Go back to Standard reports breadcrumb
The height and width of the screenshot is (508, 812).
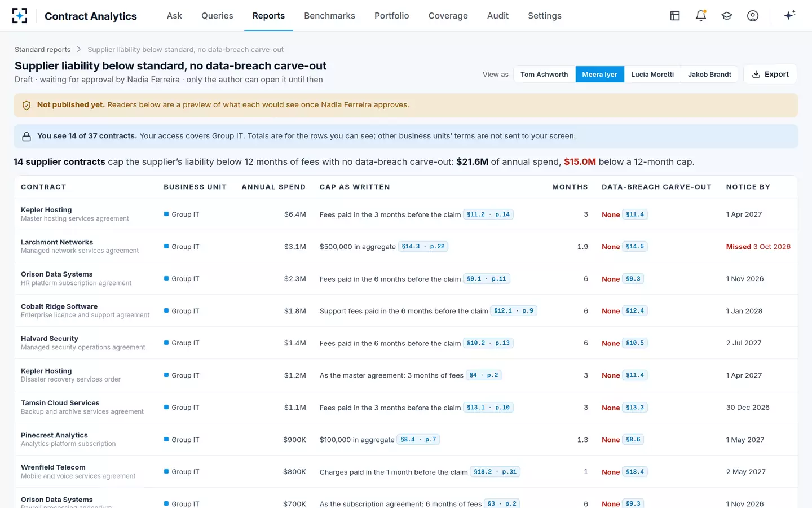pos(42,50)
